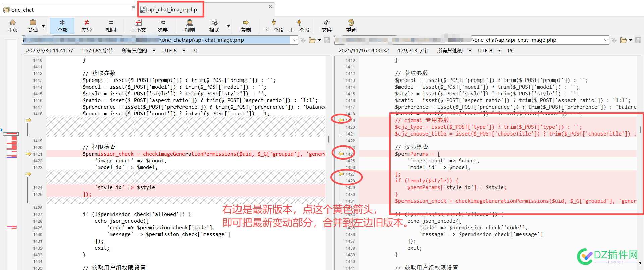Click left line 1421 $permission_check code
This screenshot has height=270, width=644.
[x=204, y=154]
